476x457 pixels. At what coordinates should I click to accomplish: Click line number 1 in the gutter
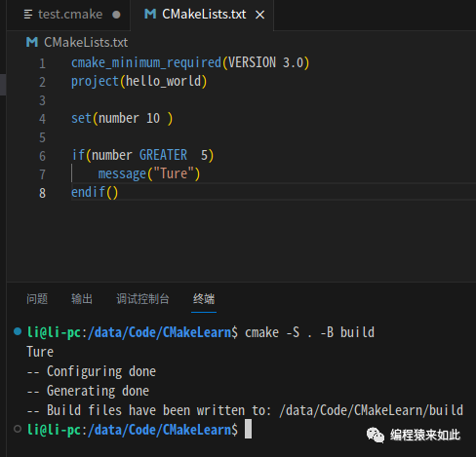click(x=42, y=63)
